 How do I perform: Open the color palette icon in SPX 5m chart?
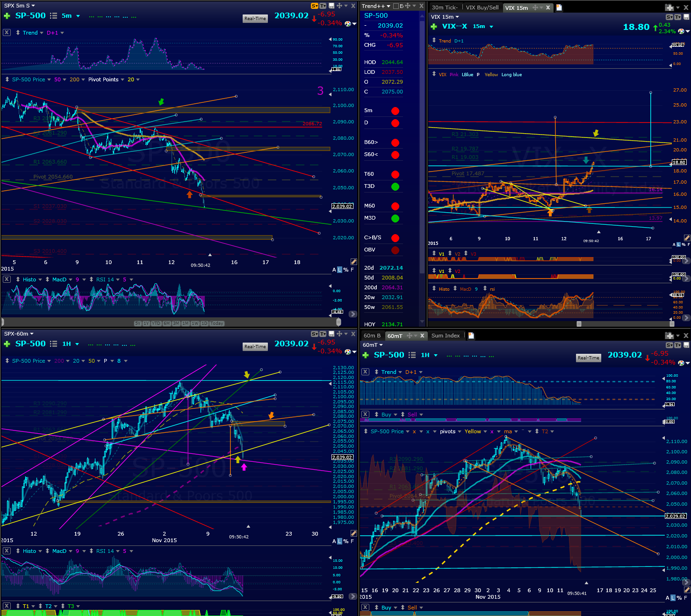click(x=348, y=23)
